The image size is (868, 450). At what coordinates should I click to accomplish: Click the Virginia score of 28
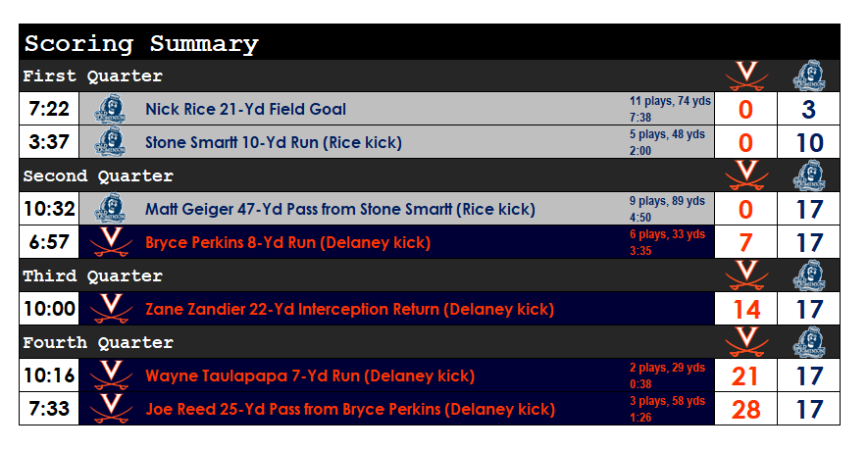[745, 409]
